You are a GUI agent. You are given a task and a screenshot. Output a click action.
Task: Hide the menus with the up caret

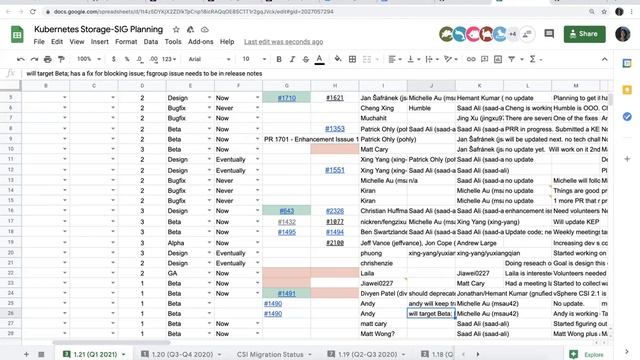click(x=604, y=59)
